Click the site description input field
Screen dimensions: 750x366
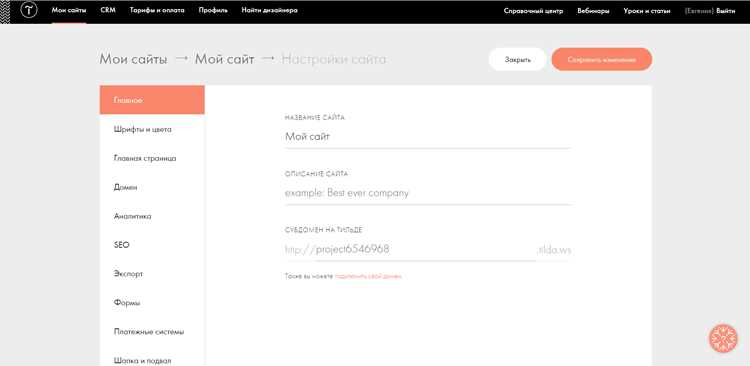(x=428, y=193)
